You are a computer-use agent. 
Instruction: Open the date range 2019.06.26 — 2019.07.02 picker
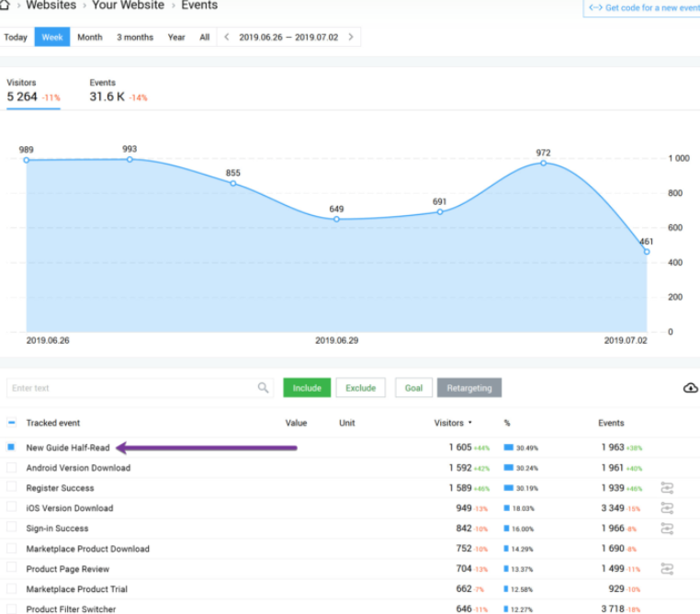(x=288, y=38)
